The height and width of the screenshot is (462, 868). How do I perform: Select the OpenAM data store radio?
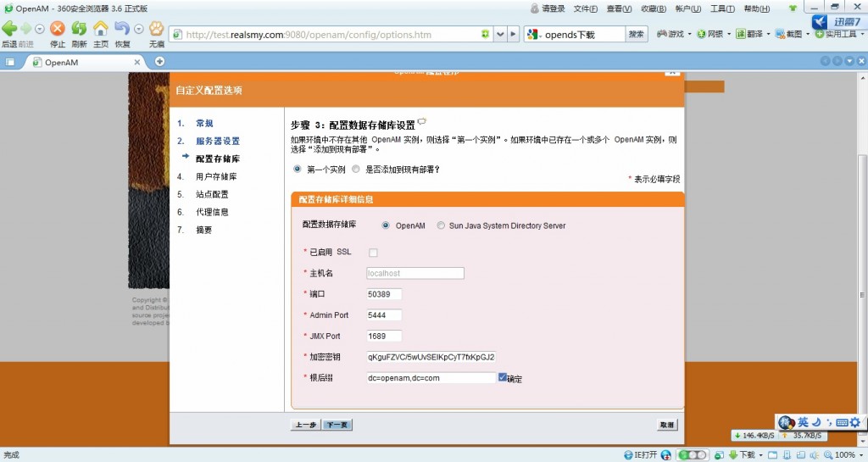click(x=386, y=225)
